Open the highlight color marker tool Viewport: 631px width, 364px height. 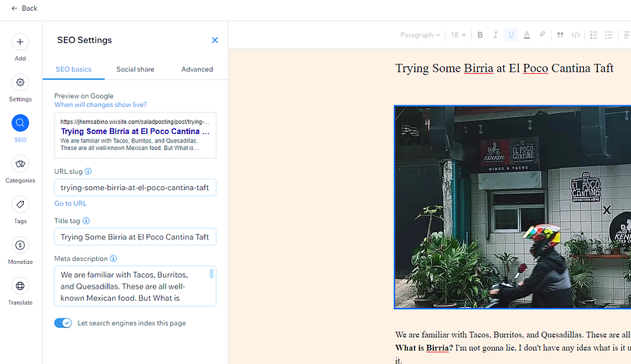pyautogui.click(x=543, y=35)
